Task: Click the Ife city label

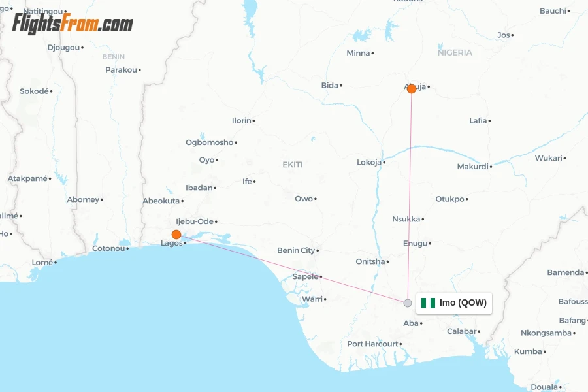Action: pyautogui.click(x=247, y=182)
